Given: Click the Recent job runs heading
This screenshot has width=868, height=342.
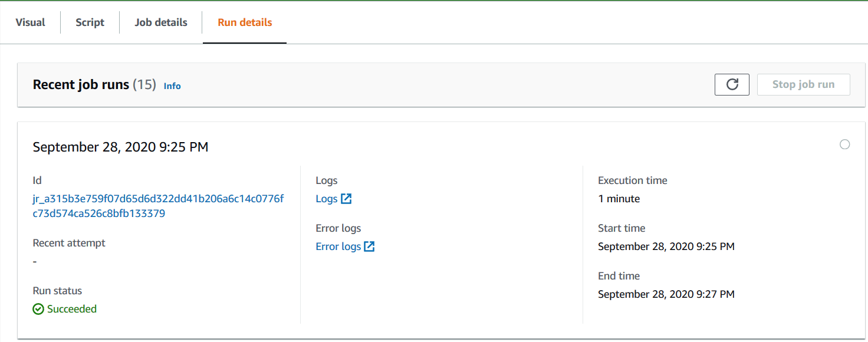Looking at the screenshot, I should point(81,85).
